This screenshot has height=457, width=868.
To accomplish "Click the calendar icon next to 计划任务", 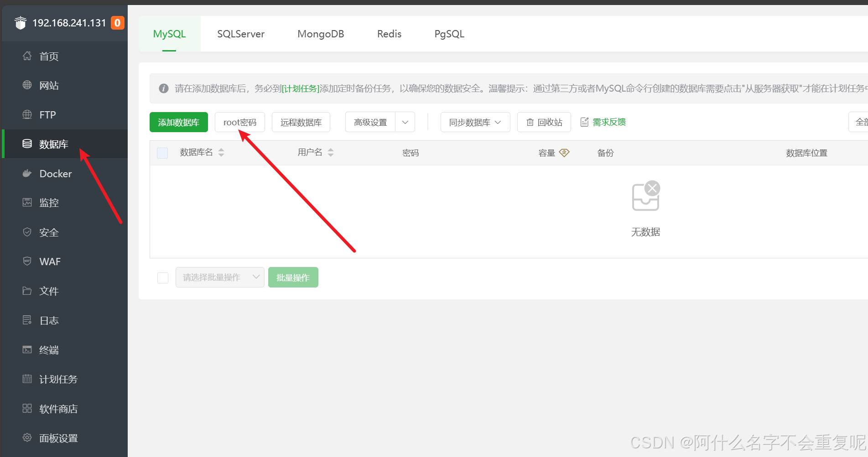I will 27,379.
